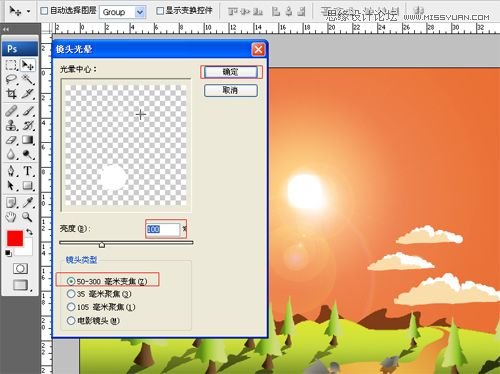Image resolution: width=500 pixels, height=374 pixels.
Task: Open the Group dropdown in options bar
Action: click(x=123, y=12)
